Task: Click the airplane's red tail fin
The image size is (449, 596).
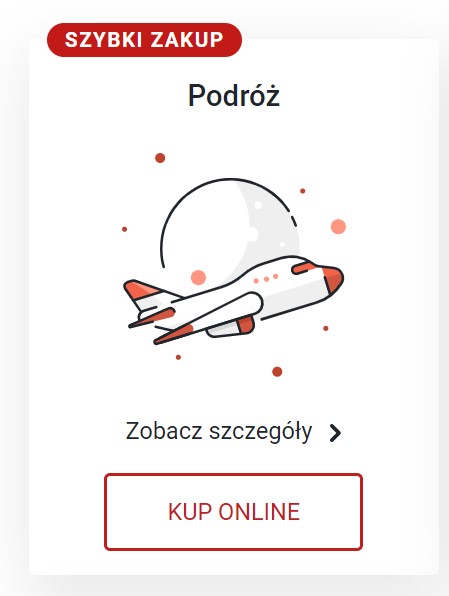Action: click(x=141, y=291)
